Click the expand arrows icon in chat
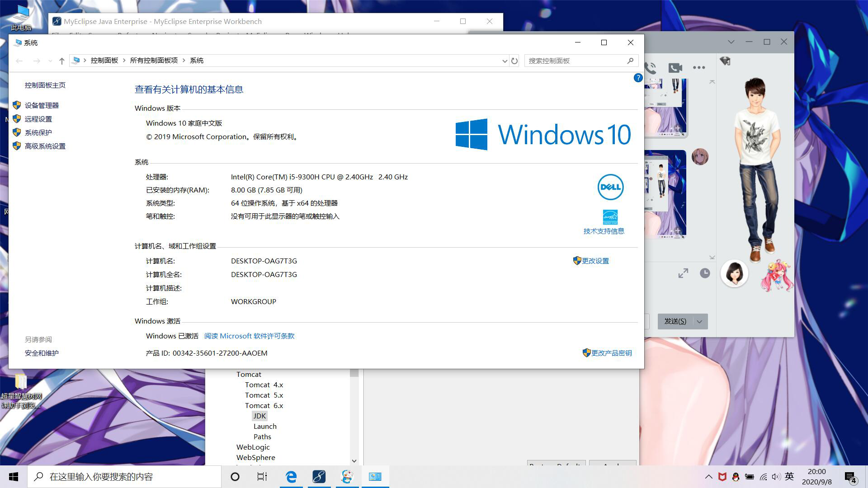Screen dimensions: 868x488 (683, 273)
